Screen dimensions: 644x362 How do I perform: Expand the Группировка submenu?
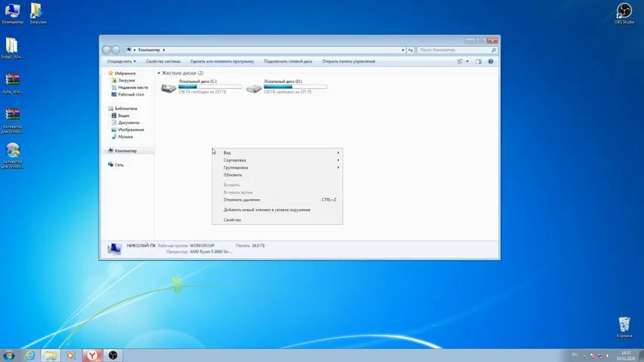point(278,167)
